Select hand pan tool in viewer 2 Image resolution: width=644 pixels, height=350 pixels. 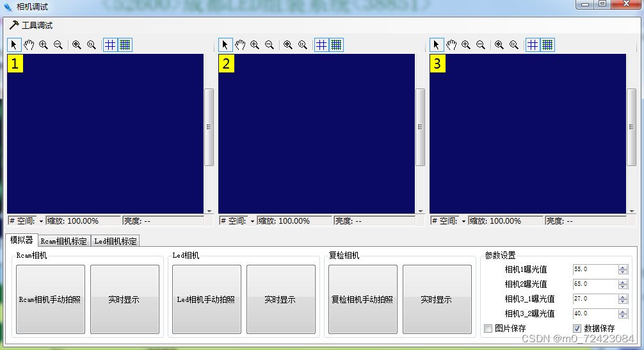240,45
